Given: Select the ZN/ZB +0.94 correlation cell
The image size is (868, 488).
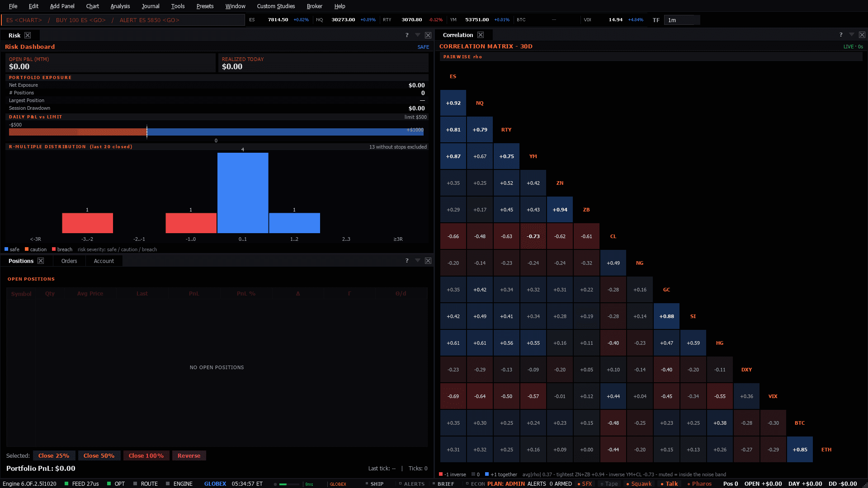Looking at the screenshot, I should pyautogui.click(x=560, y=210).
